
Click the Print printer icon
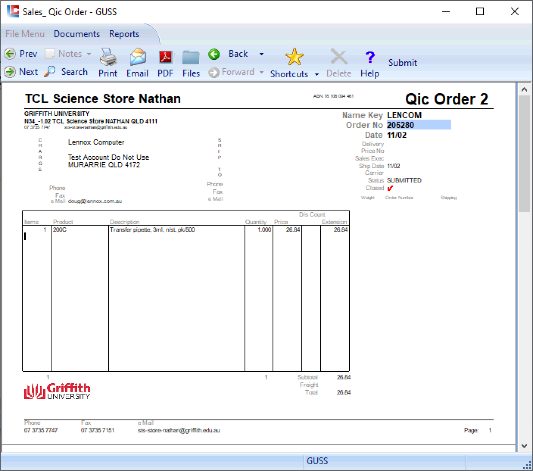pos(108,57)
